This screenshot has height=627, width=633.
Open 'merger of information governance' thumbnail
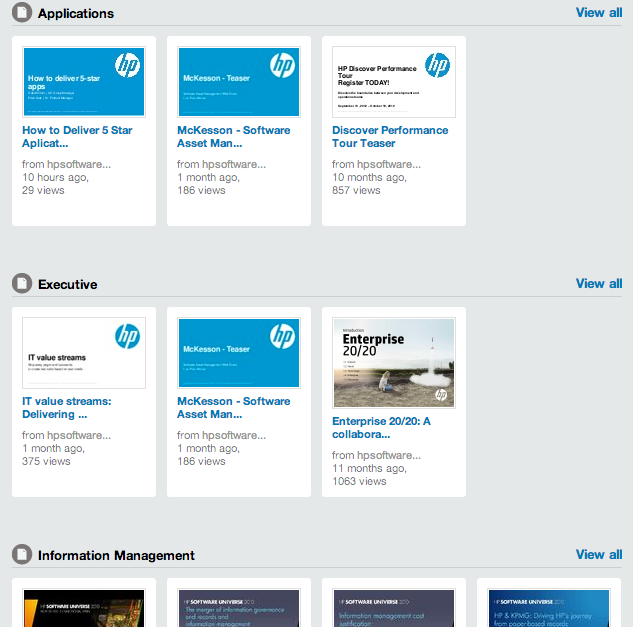(239, 608)
